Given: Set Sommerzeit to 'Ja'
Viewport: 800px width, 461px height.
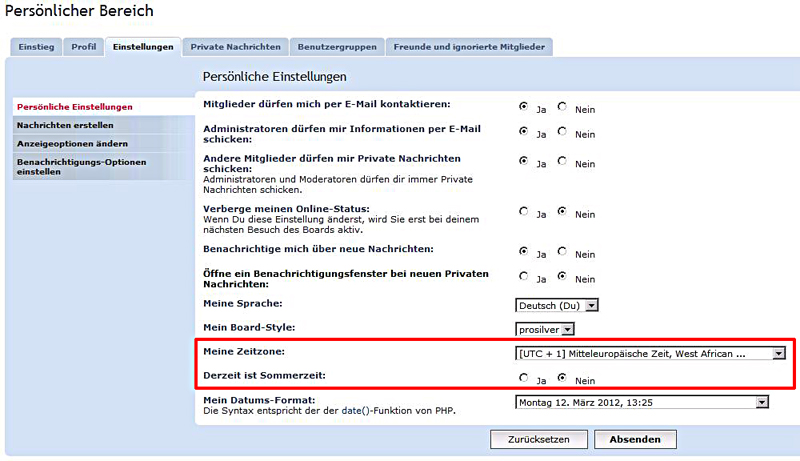Looking at the screenshot, I should 523,377.
